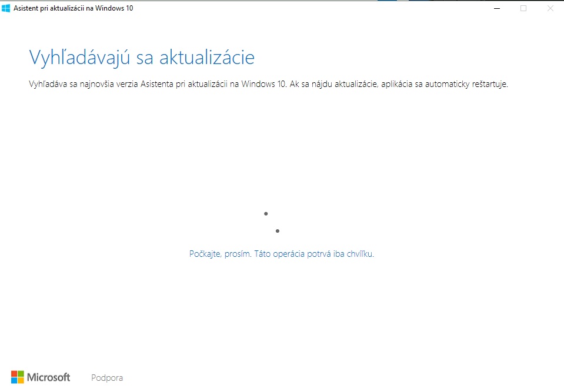This screenshot has width=564, height=392.
Task: Click the Microsoft logo in footer
Action: pyautogui.click(x=41, y=377)
